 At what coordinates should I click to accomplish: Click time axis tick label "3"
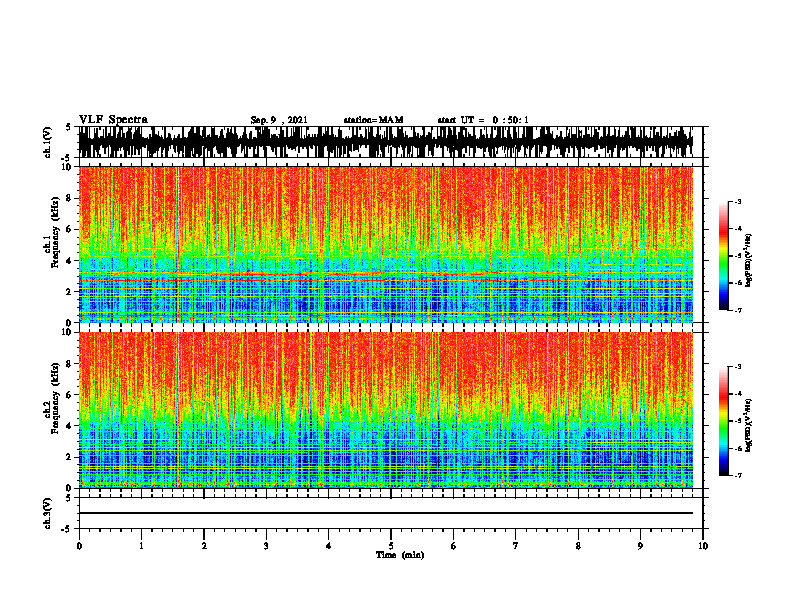pos(266,546)
